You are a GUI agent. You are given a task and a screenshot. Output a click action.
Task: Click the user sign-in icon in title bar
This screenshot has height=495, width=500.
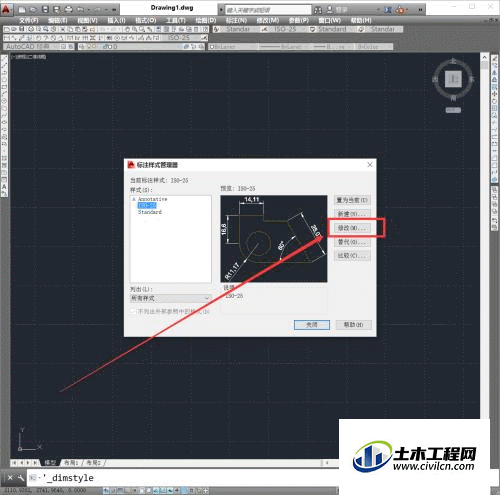(x=330, y=10)
